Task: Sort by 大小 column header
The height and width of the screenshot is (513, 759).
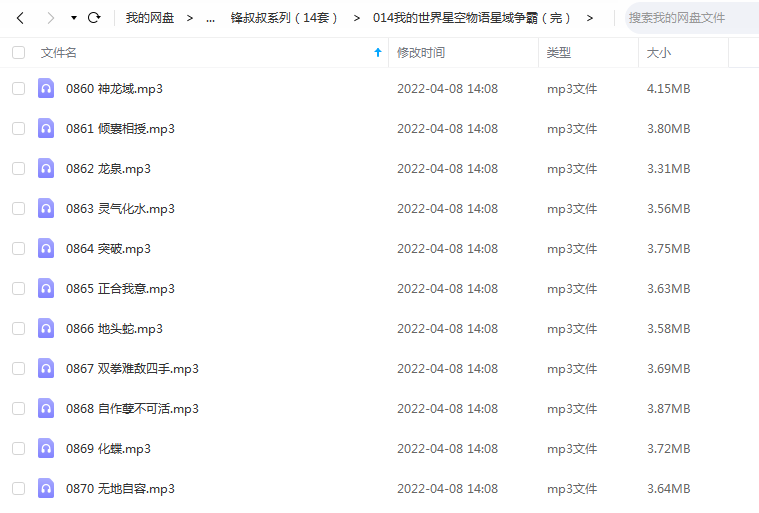Action: (x=659, y=52)
